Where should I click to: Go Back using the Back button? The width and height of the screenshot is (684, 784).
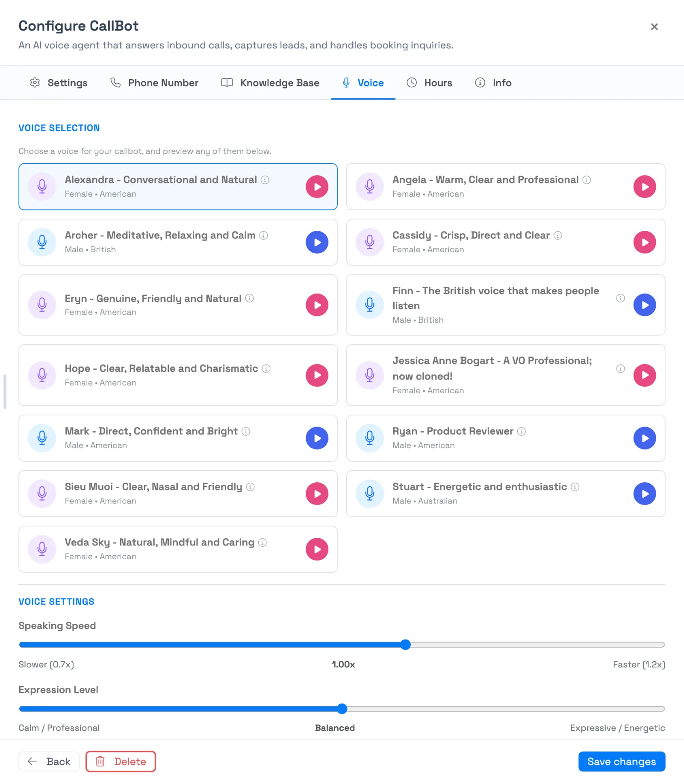[49, 761]
